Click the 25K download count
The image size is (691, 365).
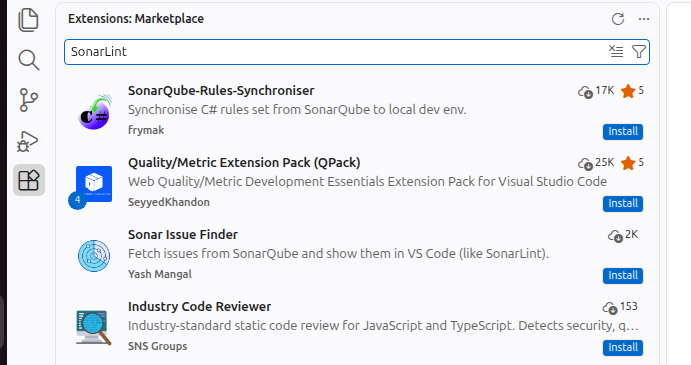coord(596,163)
